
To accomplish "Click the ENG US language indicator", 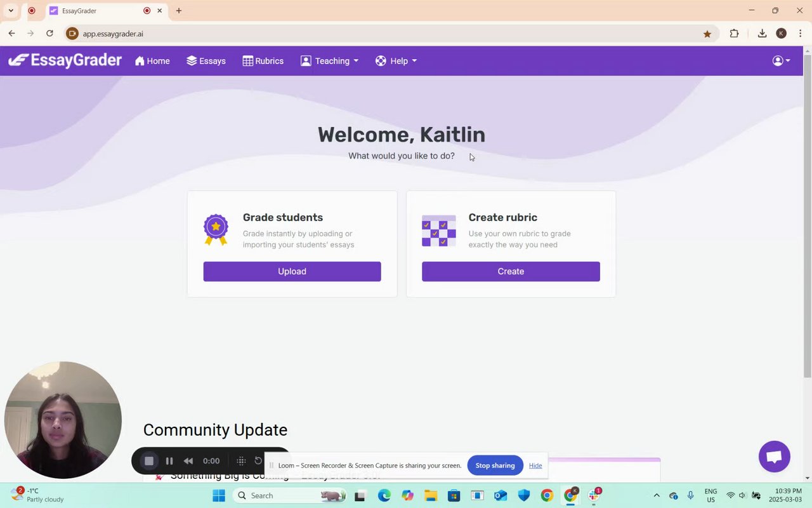I will pos(710,495).
